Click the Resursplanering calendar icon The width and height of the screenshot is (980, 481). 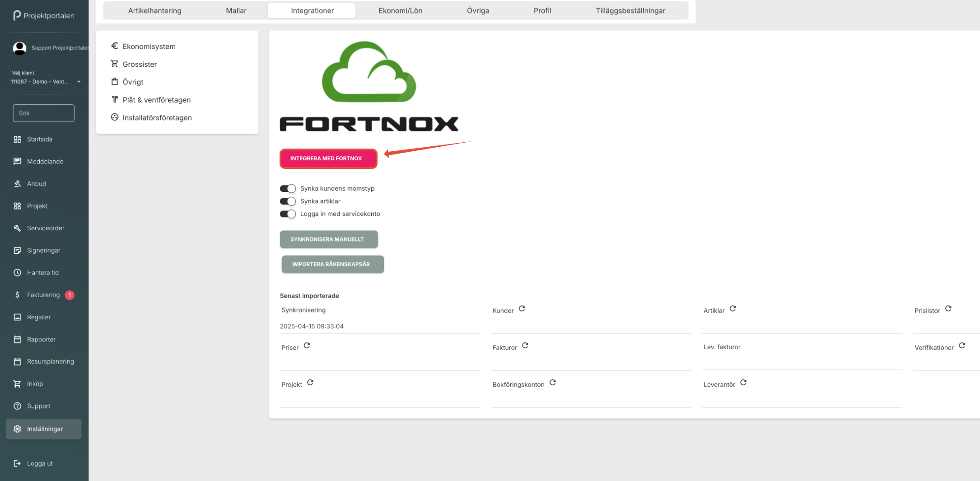pos(17,361)
